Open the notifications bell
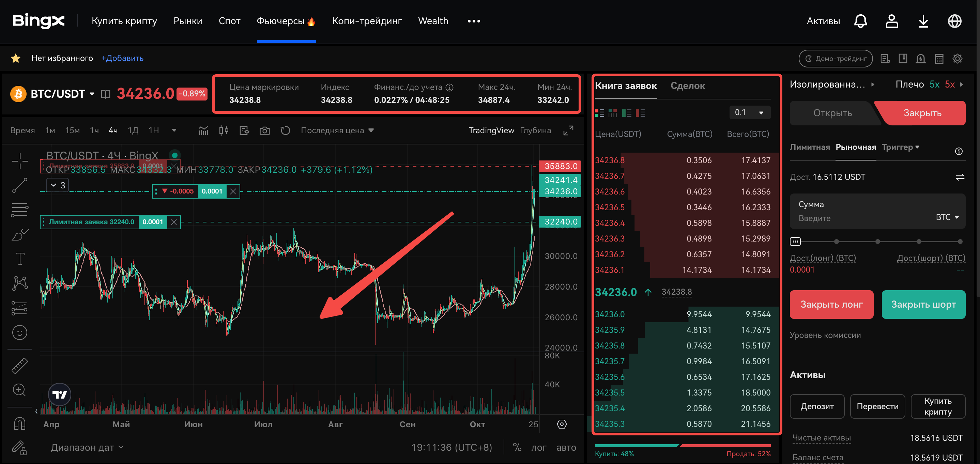980x464 pixels. pos(860,21)
